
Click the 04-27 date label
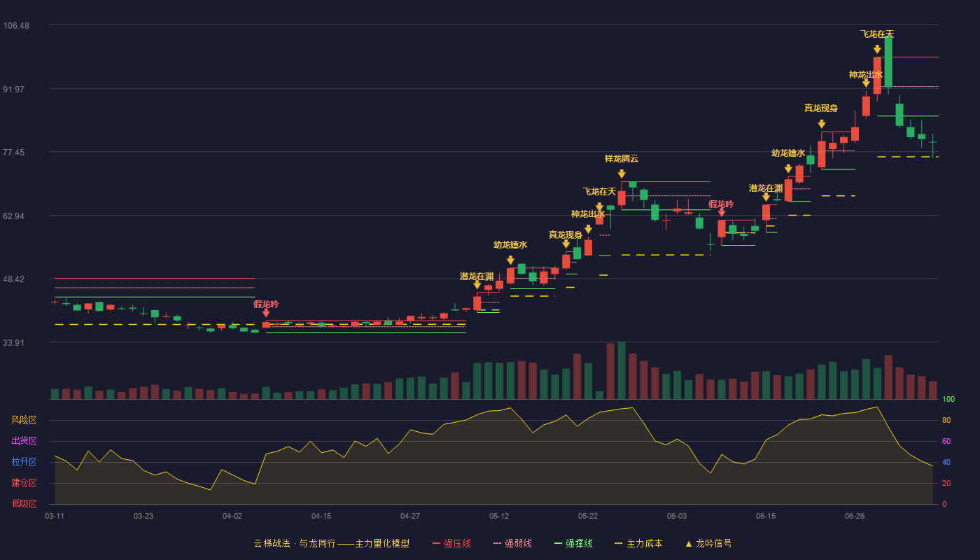click(410, 516)
